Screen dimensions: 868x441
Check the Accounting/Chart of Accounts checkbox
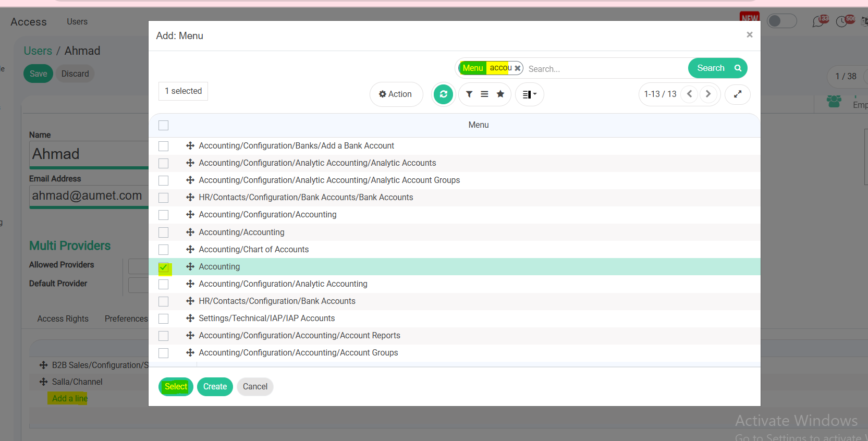(164, 250)
